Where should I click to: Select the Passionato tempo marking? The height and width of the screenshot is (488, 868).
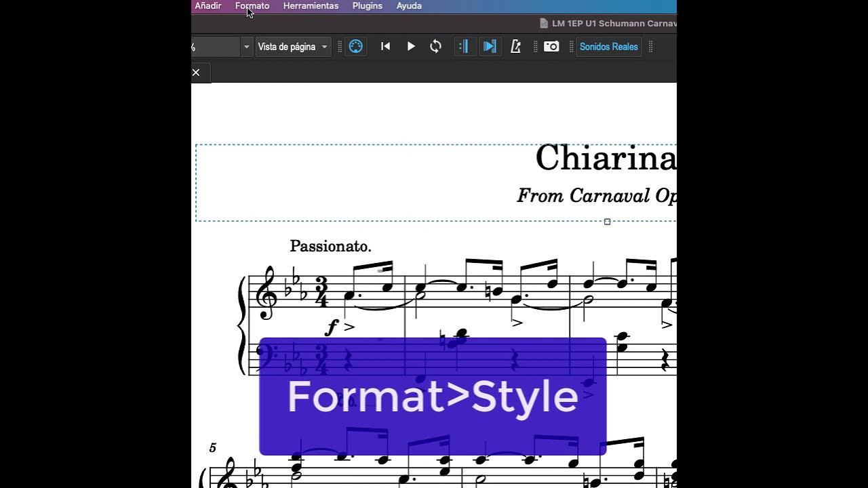pyautogui.click(x=330, y=246)
